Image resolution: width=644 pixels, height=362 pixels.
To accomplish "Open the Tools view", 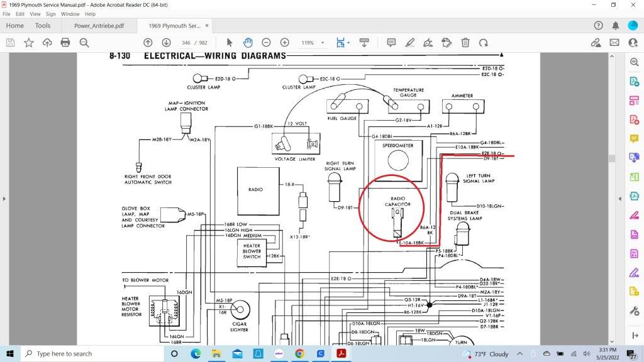I will click(x=43, y=26).
